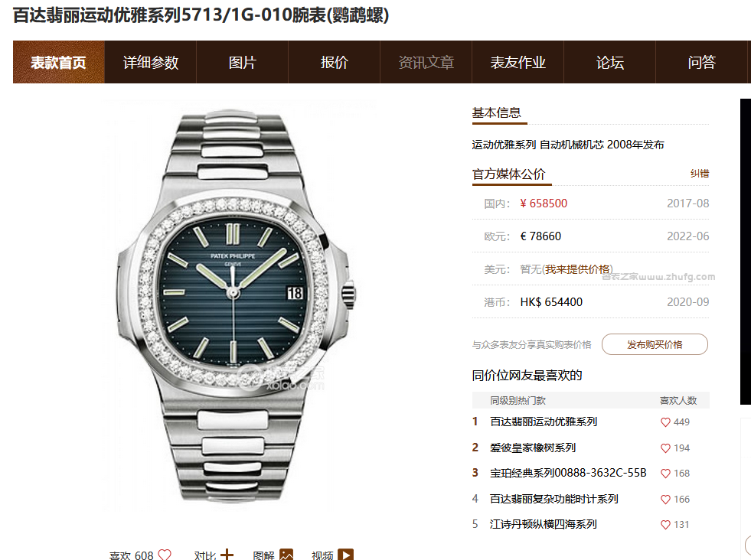Viewport: 751px width, 560px height.
Task: Open 江诗丹顿纵横四海系列 link
Action: (x=543, y=524)
